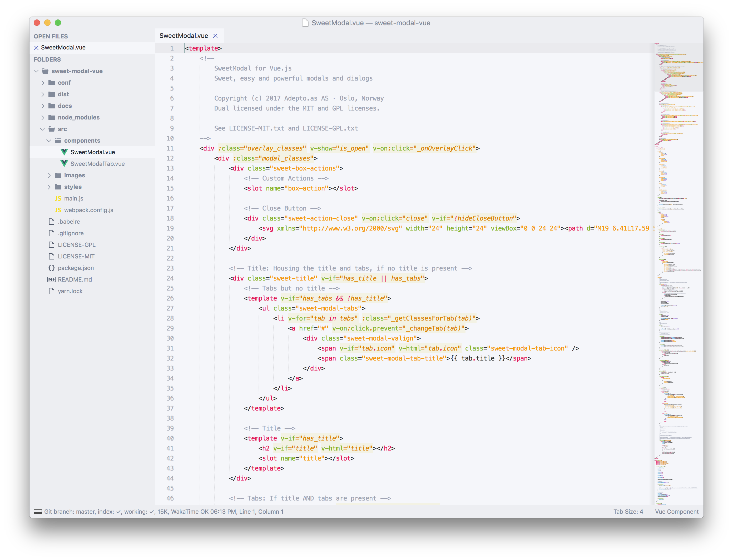Click the JS icon next to main.js
Image resolution: width=733 pixels, height=560 pixels.
[x=58, y=199]
